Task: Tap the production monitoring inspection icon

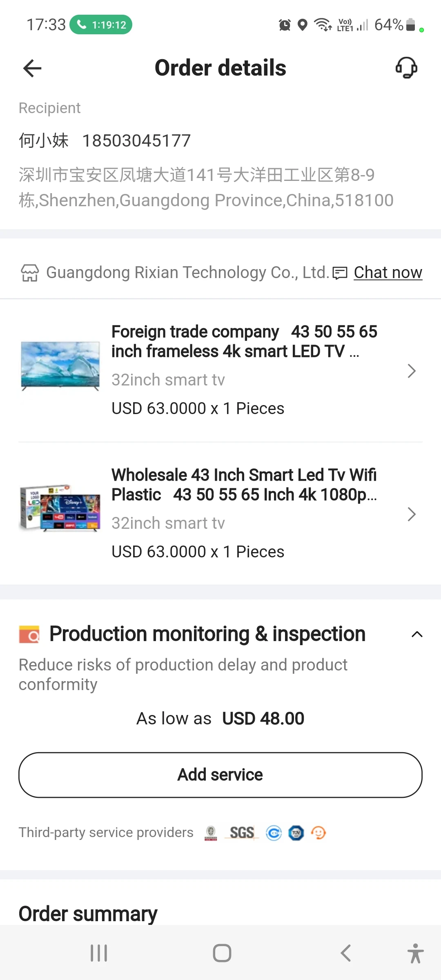Action: [29, 635]
